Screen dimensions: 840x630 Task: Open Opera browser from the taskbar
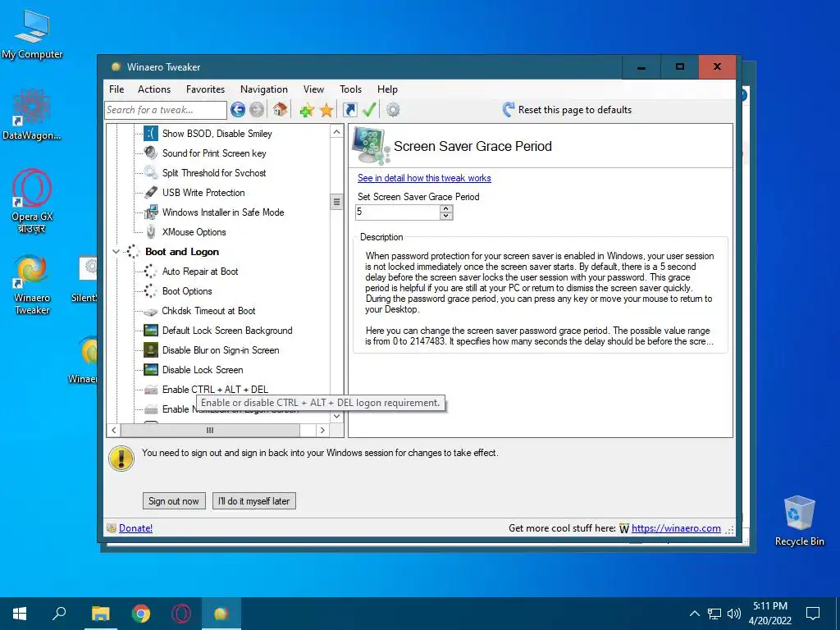181,614
